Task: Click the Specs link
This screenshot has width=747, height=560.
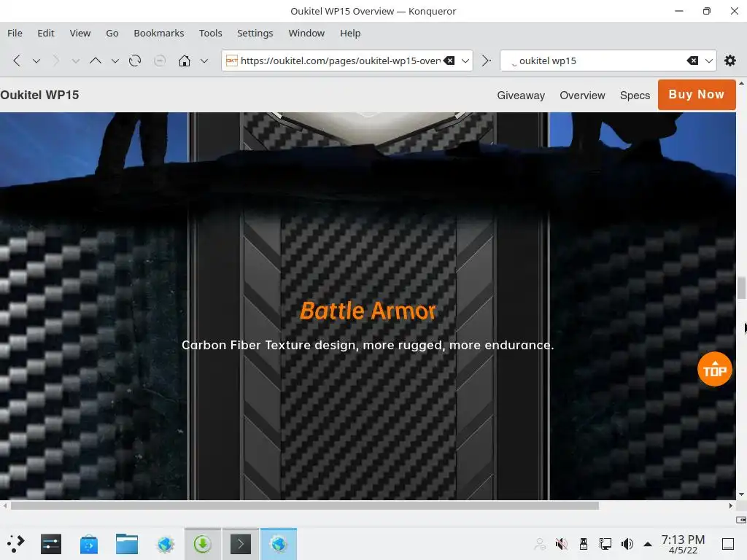Action: tap(635, 96)
